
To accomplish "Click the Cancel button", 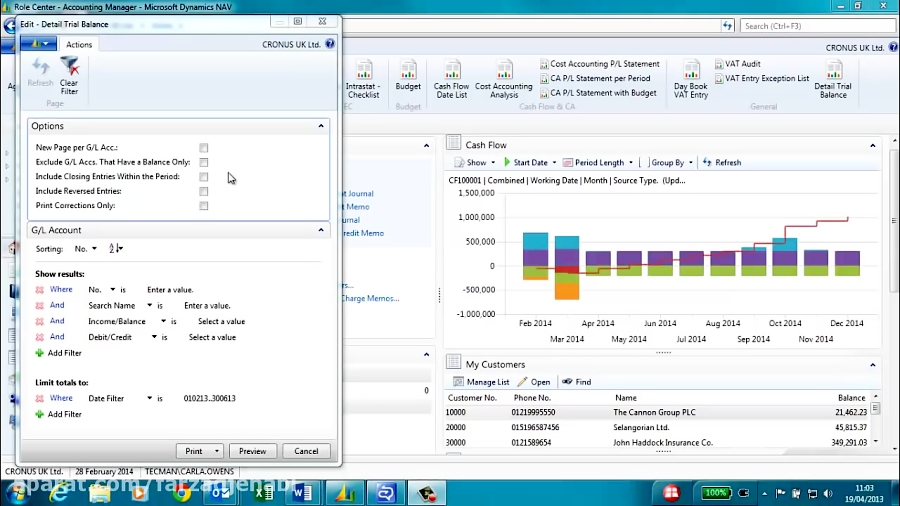I will [x=306, y=451].
